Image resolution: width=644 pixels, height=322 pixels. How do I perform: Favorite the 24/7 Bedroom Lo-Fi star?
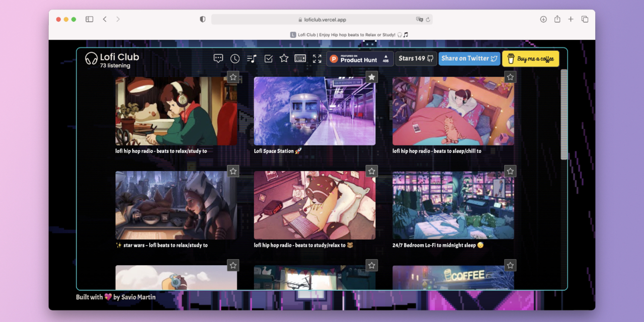(x=510, y=171)
